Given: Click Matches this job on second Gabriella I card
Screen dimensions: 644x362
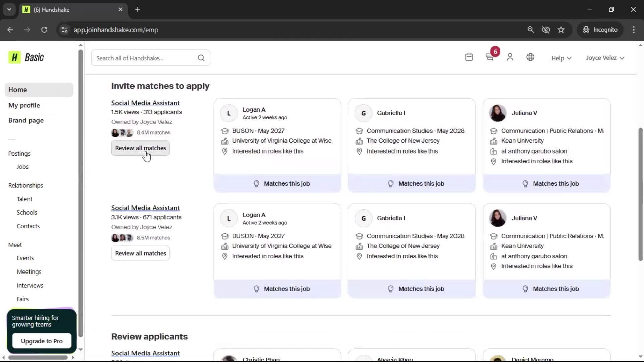Looking at the screenshot, I should pyautogui.click(x=412, y=289).
